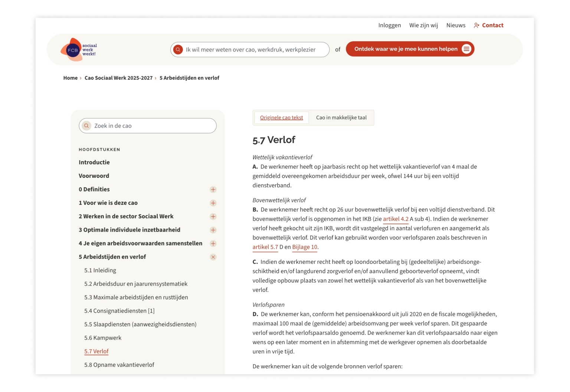
Task: Click the Zoek in de cao field
Action: coord(152,126)
